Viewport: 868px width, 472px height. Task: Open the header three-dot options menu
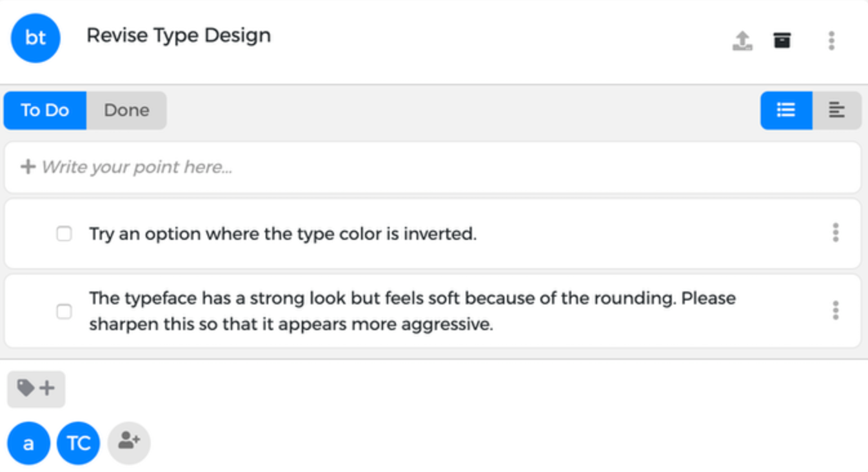831,41
